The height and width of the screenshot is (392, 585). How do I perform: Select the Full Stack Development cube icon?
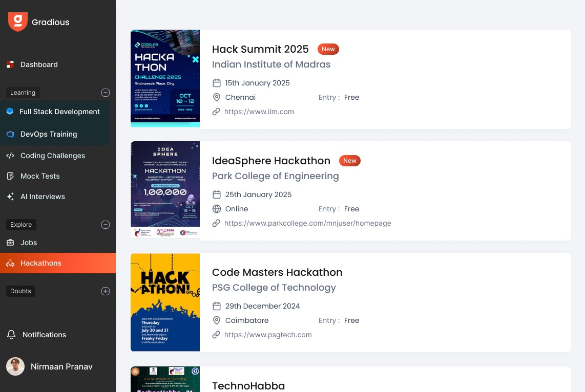[10, 112]
